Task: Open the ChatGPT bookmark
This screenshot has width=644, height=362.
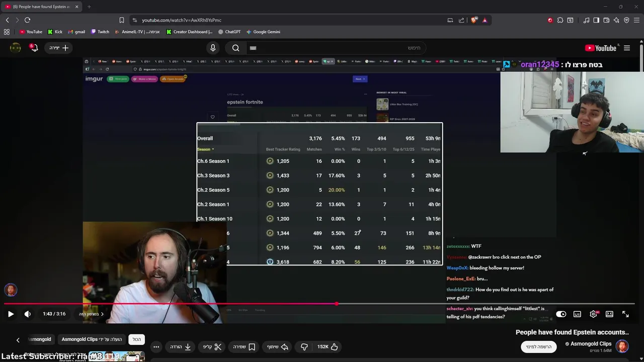Action: 229,32
